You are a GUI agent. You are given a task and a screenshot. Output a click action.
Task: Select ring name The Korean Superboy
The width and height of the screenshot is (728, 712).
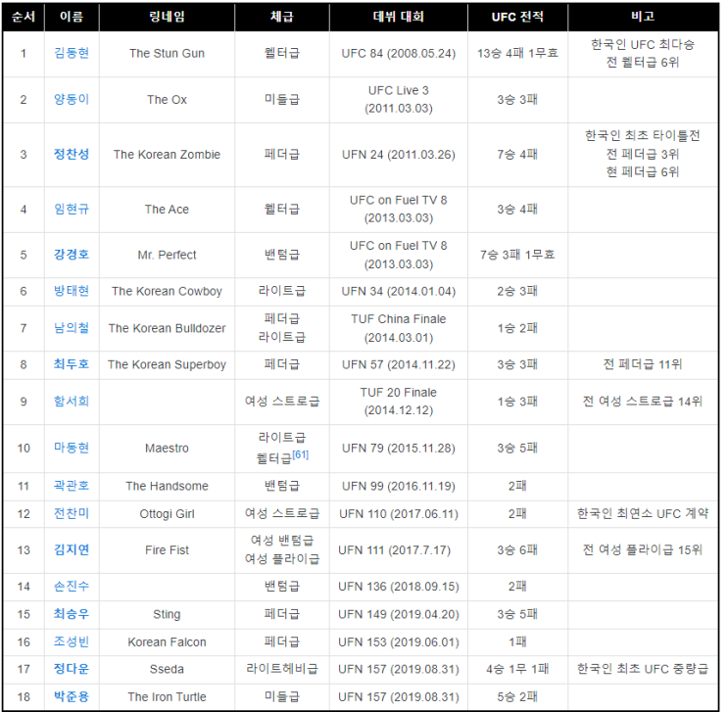[x=167, y=365]
